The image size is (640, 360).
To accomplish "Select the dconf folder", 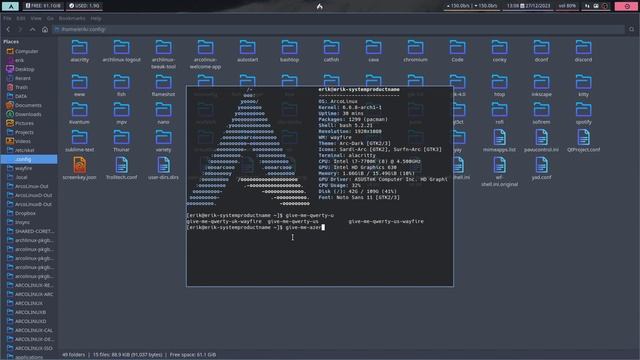I will click(x=542, y=51).
